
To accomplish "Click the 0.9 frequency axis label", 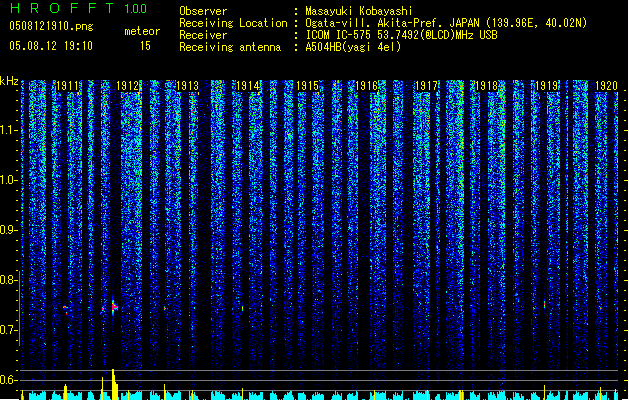I will point(8,230).
